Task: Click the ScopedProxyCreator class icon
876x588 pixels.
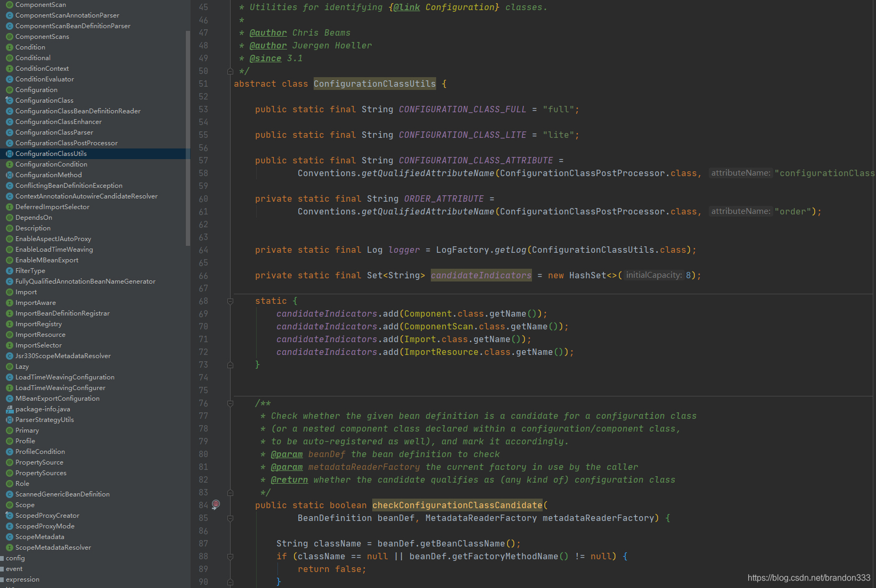Action: pyautogui.click(x=9, y=516)
